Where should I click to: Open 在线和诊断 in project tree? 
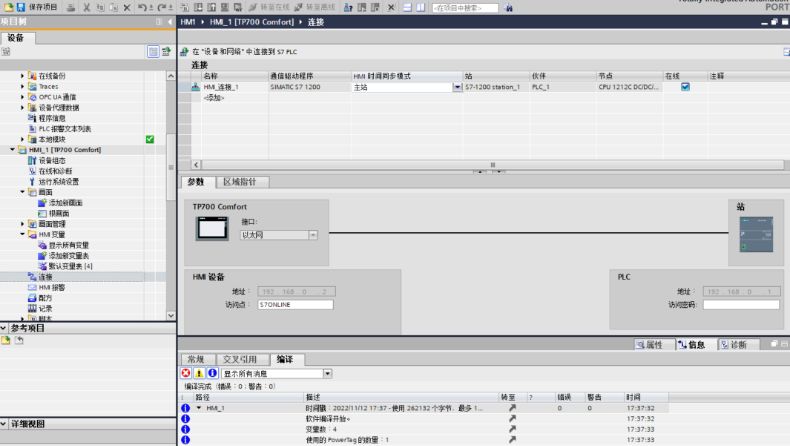[55, 171]
